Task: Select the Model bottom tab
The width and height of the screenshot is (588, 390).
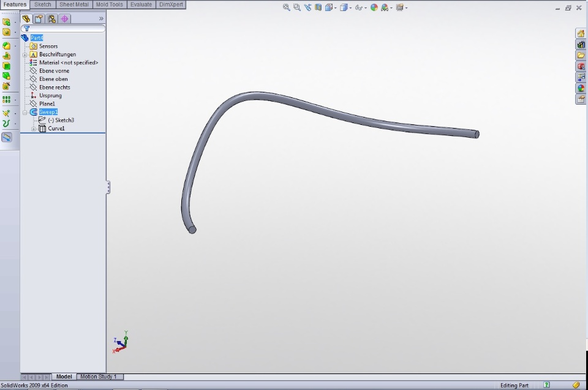Action: [x=64, y=377]
